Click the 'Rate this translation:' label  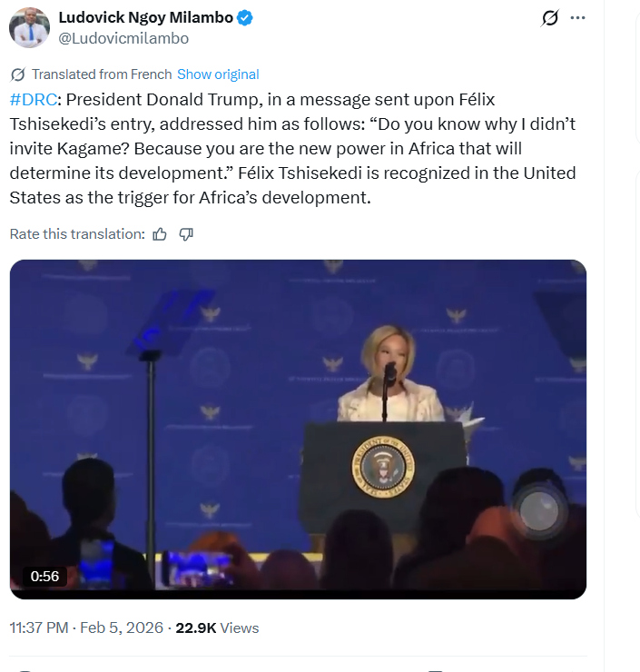(x=77, y=234)
